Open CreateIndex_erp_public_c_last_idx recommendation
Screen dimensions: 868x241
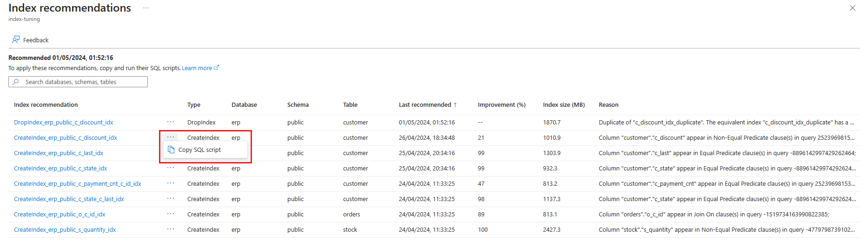coord(59,153)
